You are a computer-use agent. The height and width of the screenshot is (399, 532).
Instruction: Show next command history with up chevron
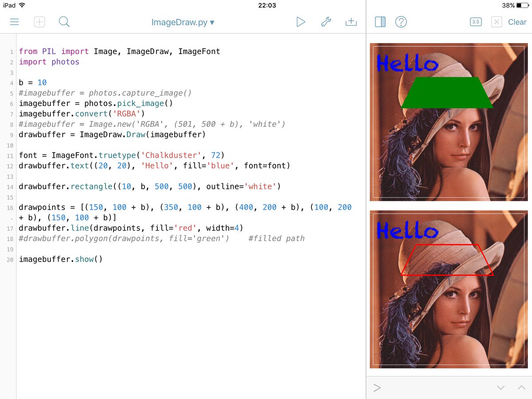click(521, 388)
